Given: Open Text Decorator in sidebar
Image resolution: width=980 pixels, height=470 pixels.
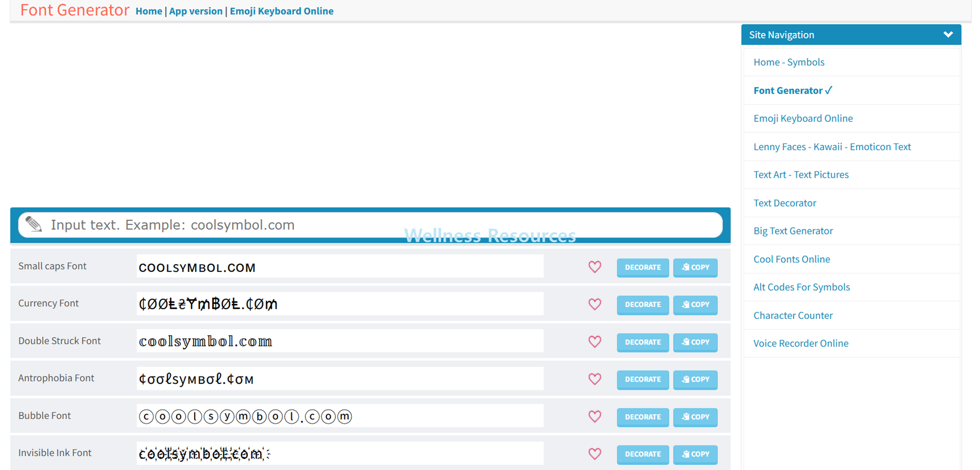Looking at the screenshot, I should 785,203.
